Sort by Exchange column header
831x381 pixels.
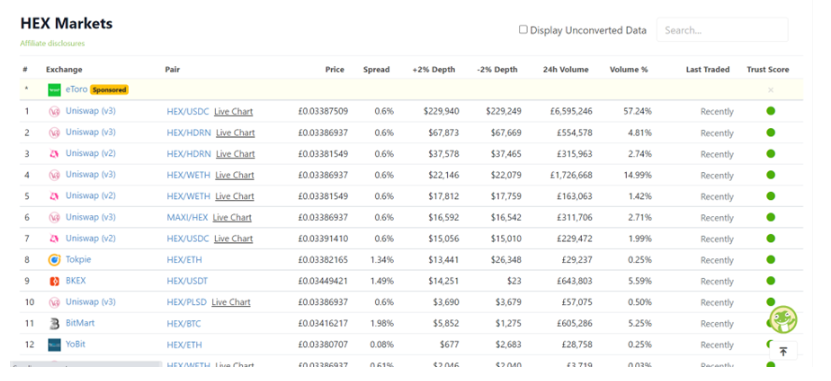(64, 69)
